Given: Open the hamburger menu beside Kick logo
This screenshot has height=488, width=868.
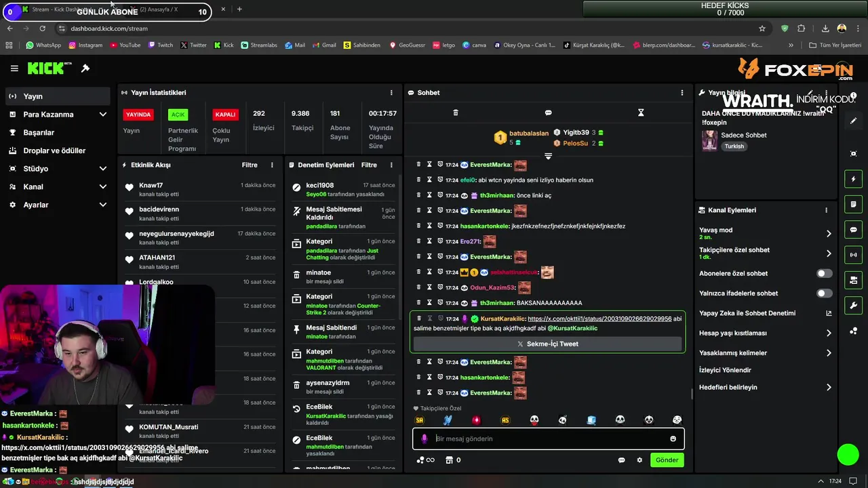Looking at the screenshot, I should click(x=14, y=68).
